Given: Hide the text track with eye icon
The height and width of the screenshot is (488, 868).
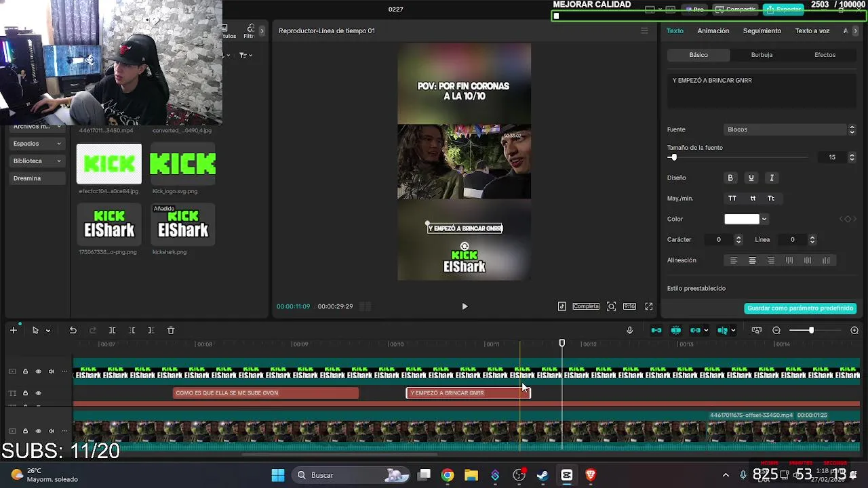Looking at the screenshot, I should pyautogui.click(x=38, y=393).
